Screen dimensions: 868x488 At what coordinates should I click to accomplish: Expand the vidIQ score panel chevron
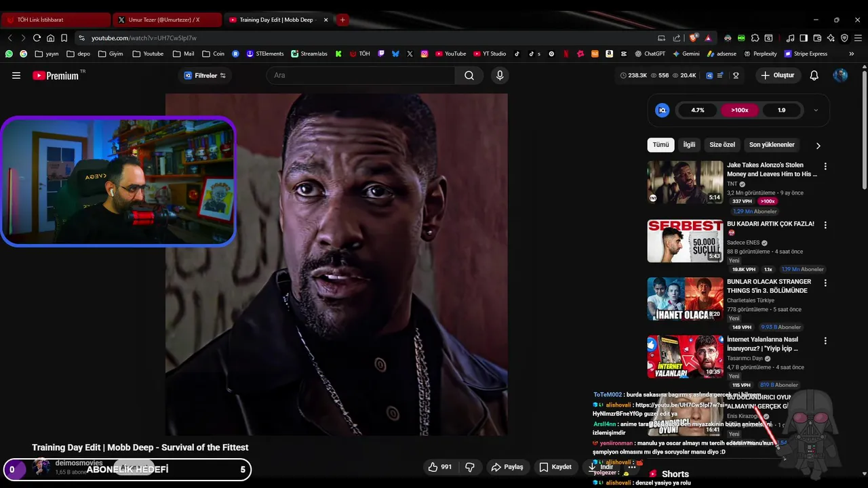click(816, 110)
